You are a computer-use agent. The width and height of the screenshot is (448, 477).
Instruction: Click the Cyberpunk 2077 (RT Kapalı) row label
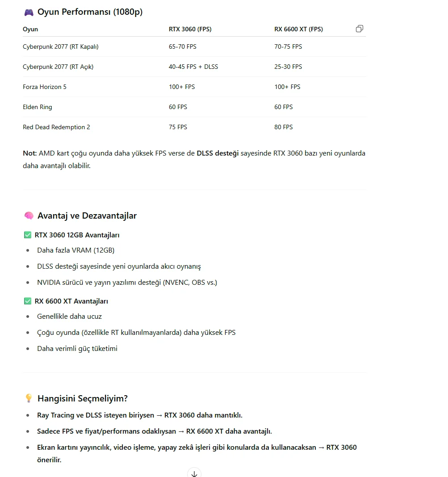[x=60, y=46]
